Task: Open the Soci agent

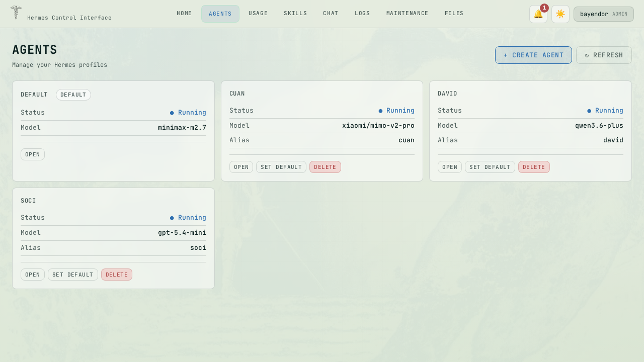Action: pos(33,275)
